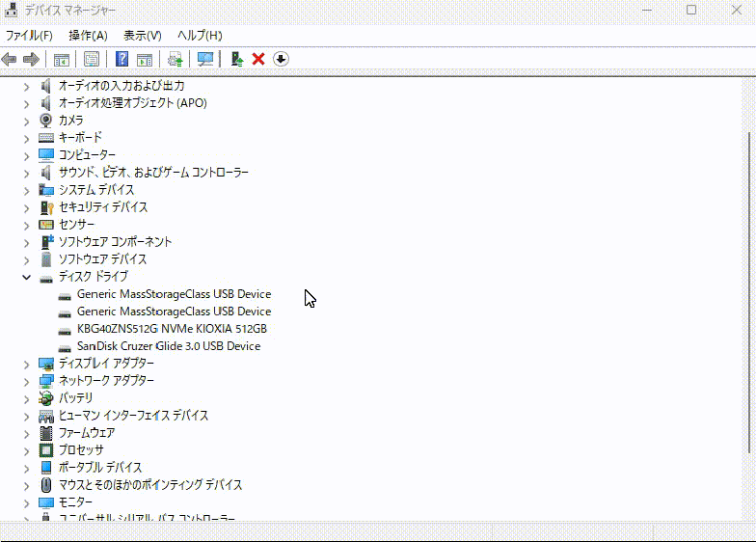Expand the ディスプレイ アダプター node
The height and width of the screenshot is (542, 756).
[27, 365]
